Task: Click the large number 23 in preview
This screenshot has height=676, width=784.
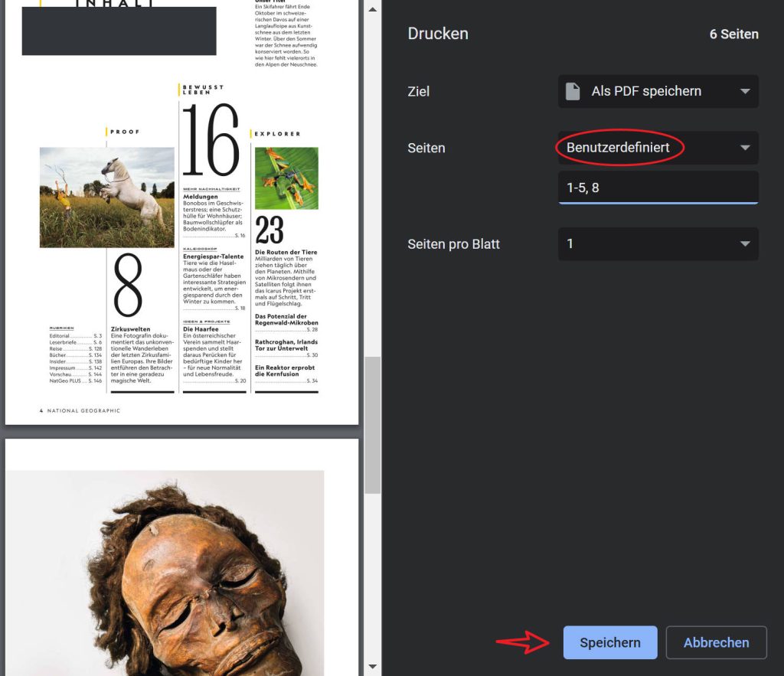Action: [269, 230]
